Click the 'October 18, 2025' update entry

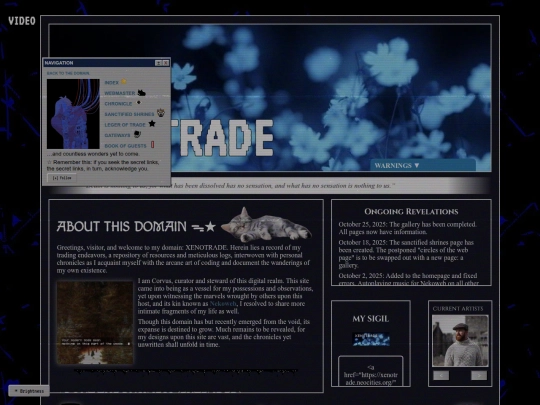click(406, 254)
